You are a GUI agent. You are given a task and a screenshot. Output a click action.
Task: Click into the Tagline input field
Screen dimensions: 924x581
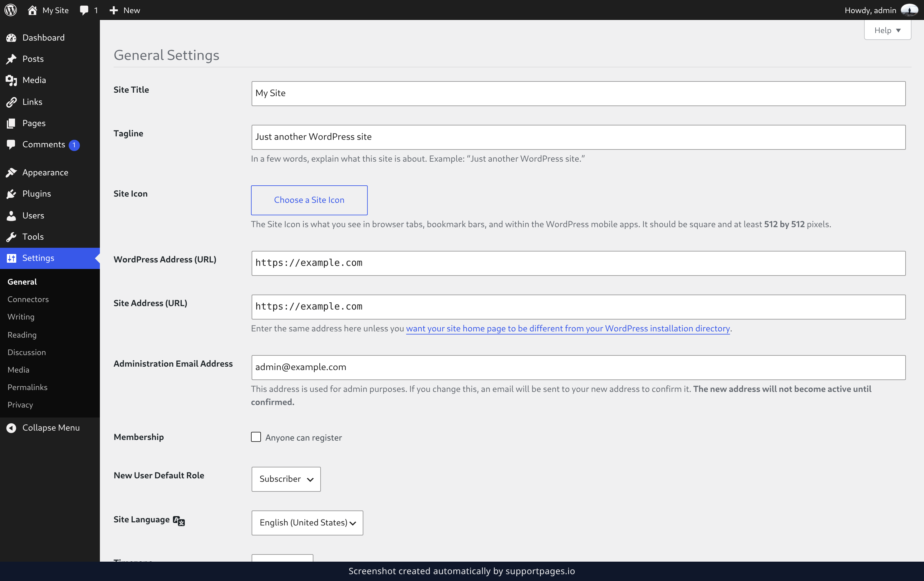pyautogui.click(x=578, y=137)
